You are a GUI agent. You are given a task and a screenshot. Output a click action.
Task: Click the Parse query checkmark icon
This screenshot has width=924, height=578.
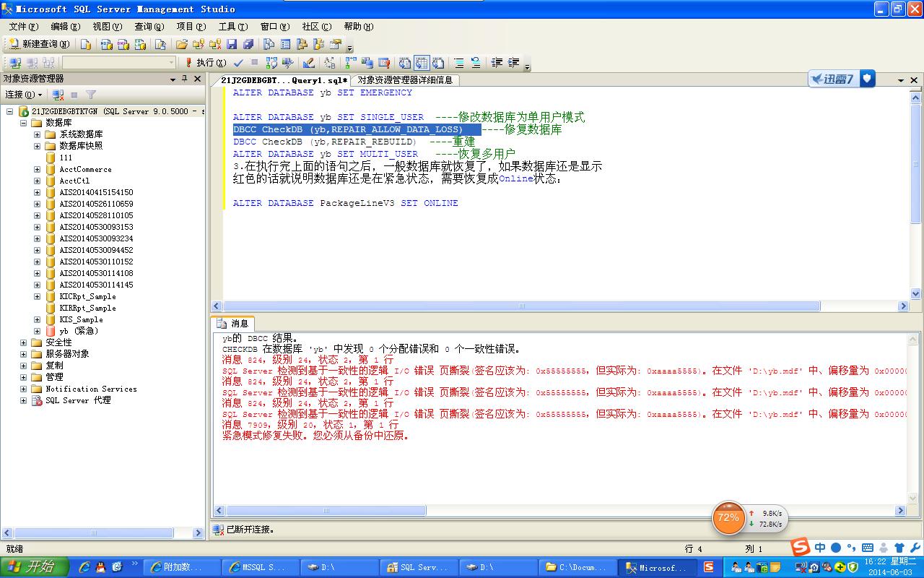[x=238, y=63]
